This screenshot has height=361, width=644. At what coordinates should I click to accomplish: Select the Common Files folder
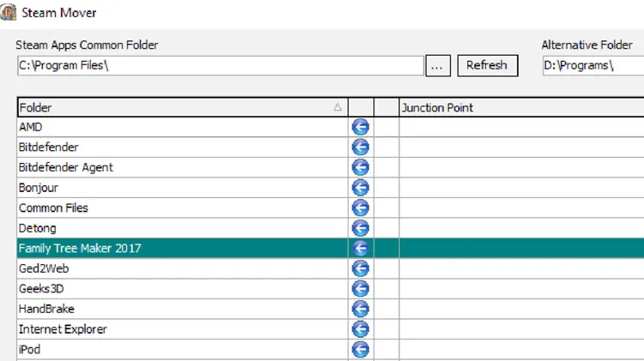[182, 208]
